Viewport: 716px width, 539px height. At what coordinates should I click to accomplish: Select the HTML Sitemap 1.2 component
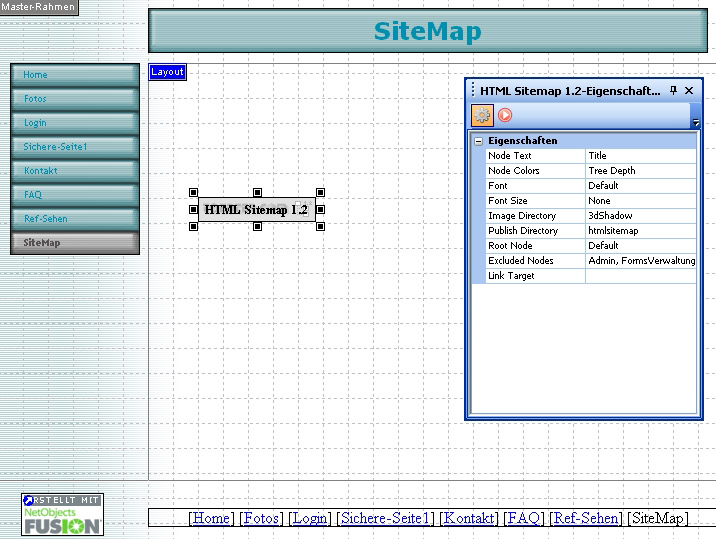(256, 210)
